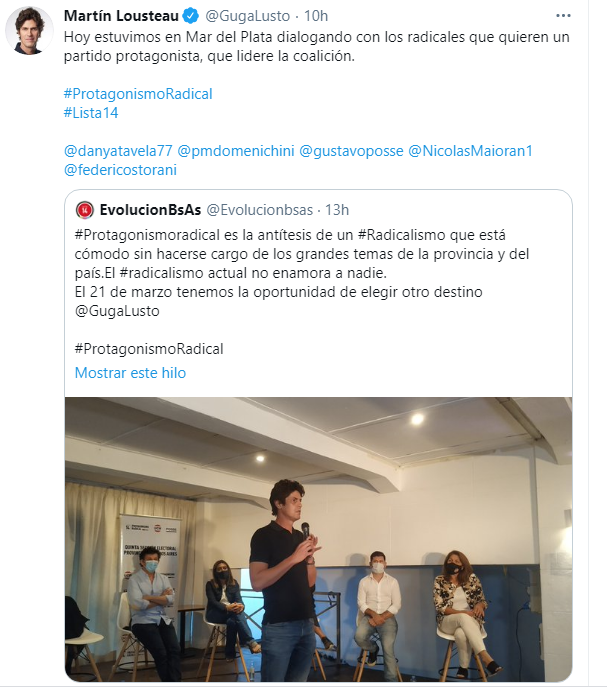Screen dimensions: 607x693
Task: Open the #Lista14 hashtag
Action: [x=91, y=113]
